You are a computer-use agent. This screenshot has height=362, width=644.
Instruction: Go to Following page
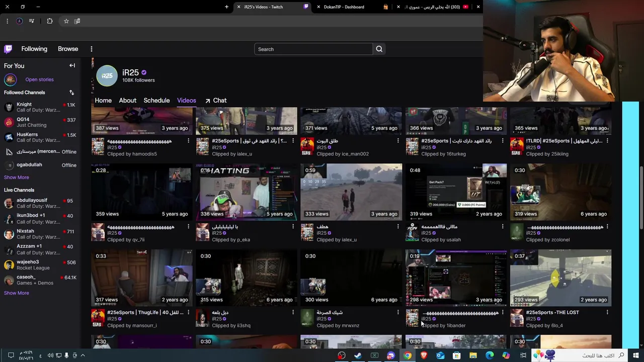click(34, 49)
